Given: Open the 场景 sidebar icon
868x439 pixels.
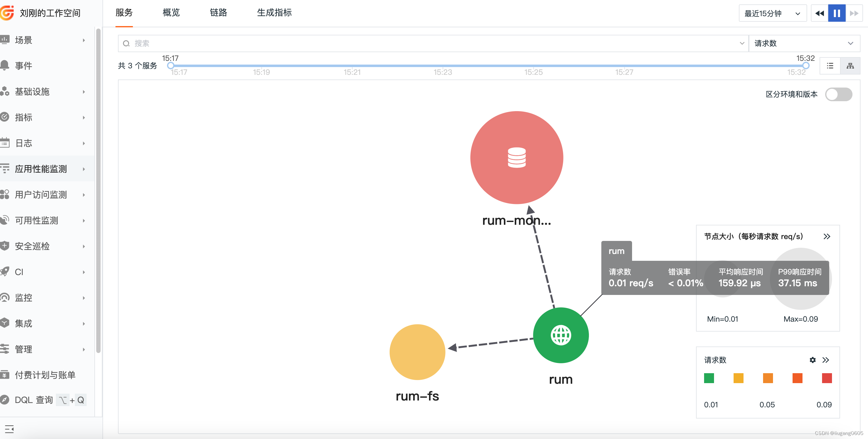Looking at the screenshot, I should [5, 40].
